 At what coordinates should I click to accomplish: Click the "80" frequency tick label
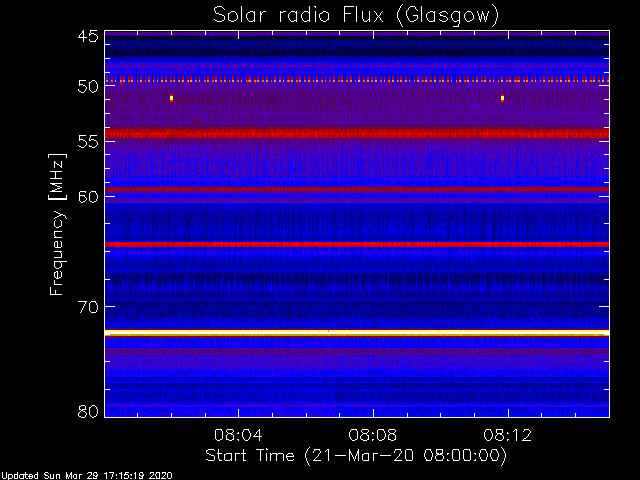pyautogui.click(x=88, y=411)
